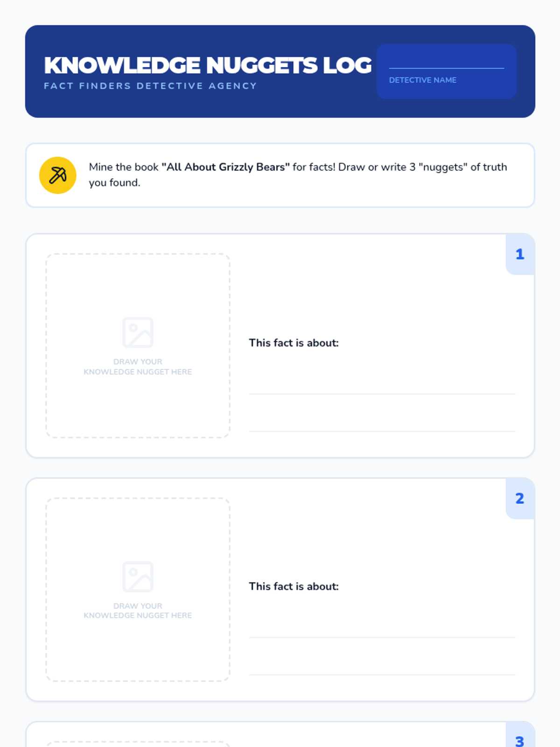This screenshot has height=747, width=560.
Task: Click the number 2 badge
Action: click(x=520, y=498)
